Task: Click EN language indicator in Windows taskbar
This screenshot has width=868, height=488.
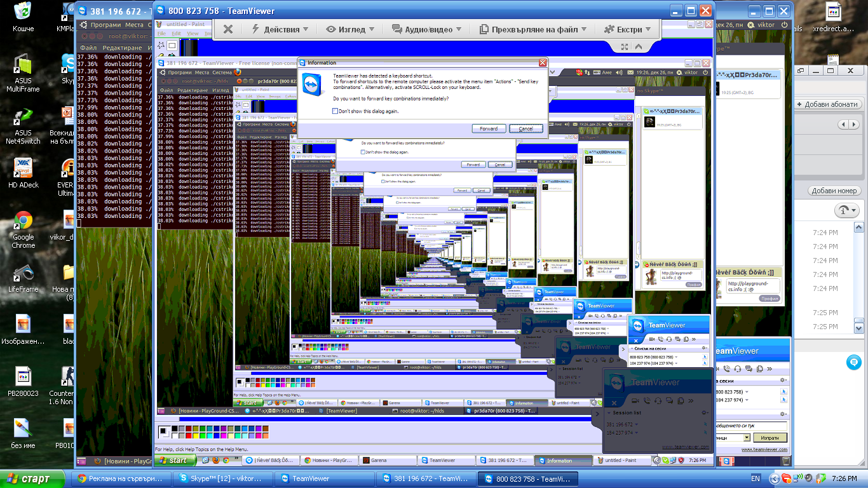Action: [756, 478]
